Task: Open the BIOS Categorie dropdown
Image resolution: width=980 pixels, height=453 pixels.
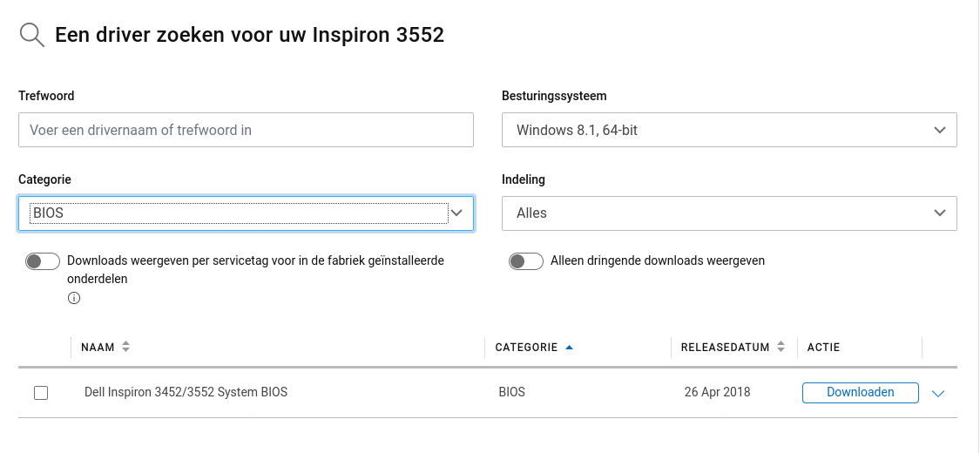Action: point(246,213)
